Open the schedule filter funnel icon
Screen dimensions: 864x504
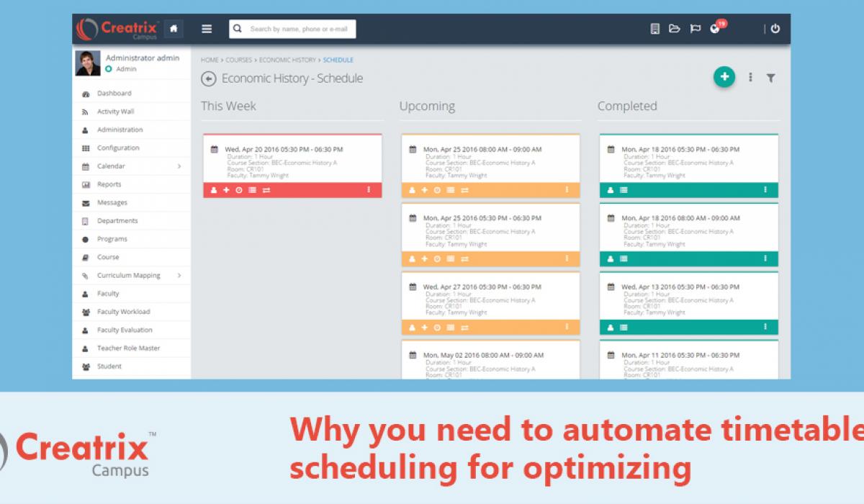point(770,78)
